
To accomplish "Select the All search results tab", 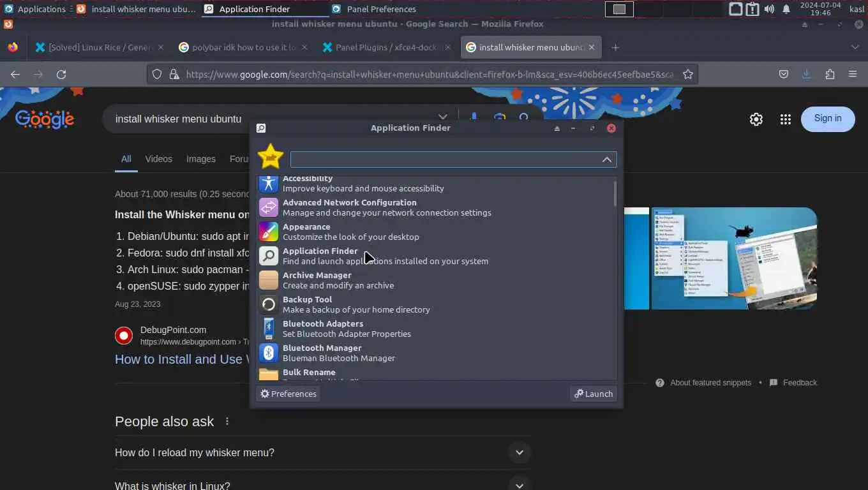I will (x=126, y=159).
